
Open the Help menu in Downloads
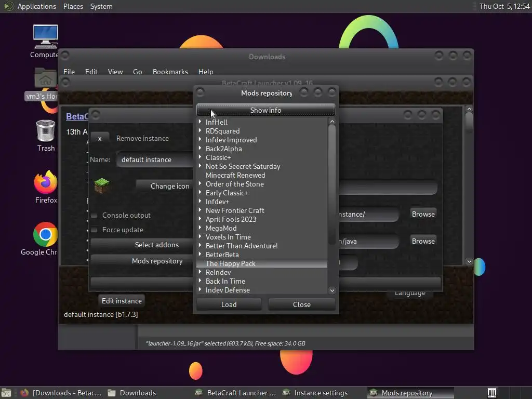(206, 72)
